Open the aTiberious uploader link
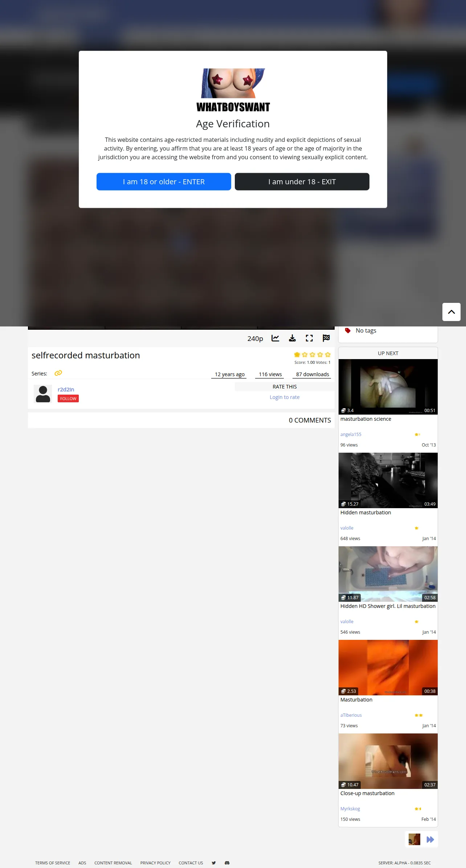This screenshot has height=868, width=466. 351,715
